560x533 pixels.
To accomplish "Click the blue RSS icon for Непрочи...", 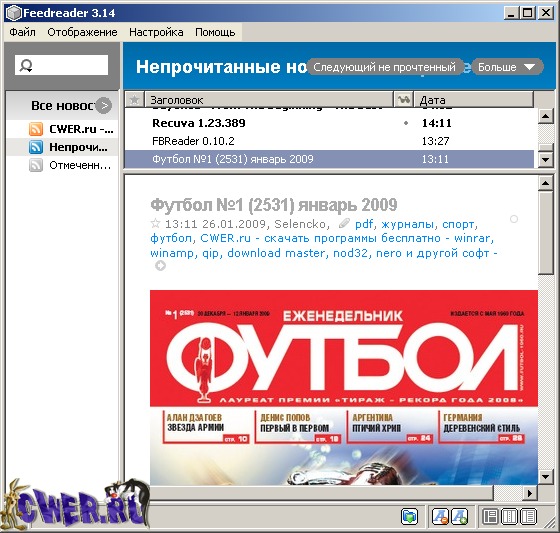I will pyautogui.click(x=36, y=147).
